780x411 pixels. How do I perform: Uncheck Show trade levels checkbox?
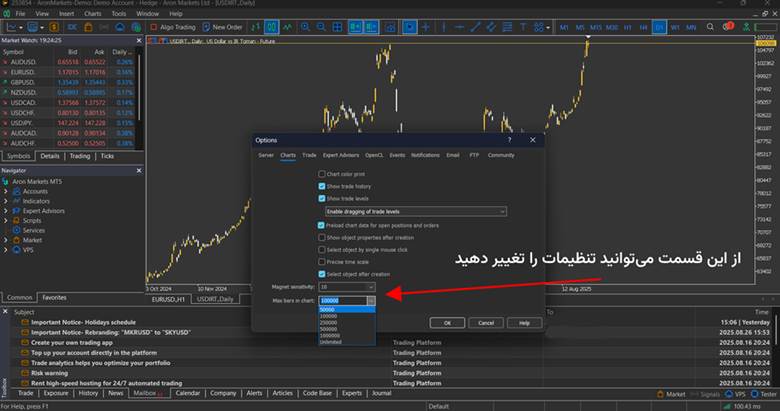321,199
